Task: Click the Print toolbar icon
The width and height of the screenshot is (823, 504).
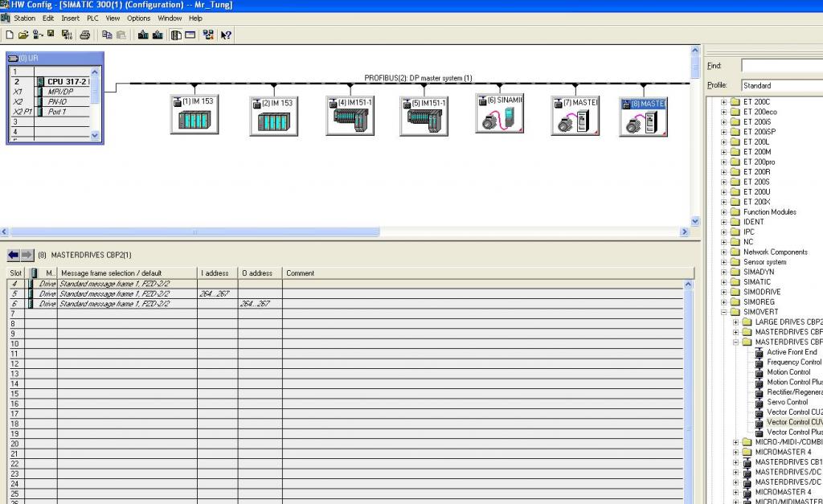Action: click(x=84, y=35)
